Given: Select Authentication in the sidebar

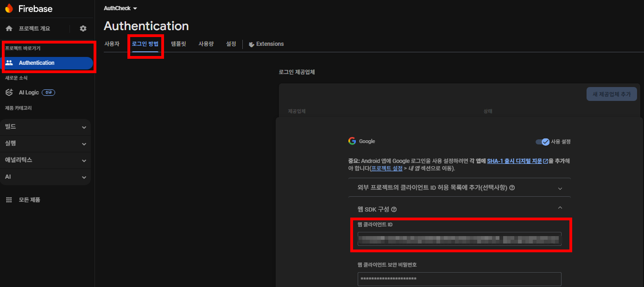Looking at the screenshot, I should click(47, 63).
